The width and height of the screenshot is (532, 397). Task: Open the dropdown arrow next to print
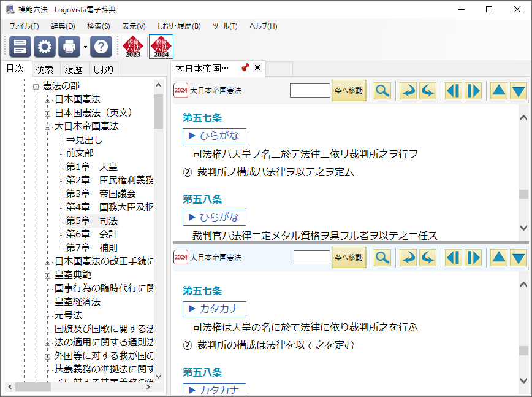(85, 47)
